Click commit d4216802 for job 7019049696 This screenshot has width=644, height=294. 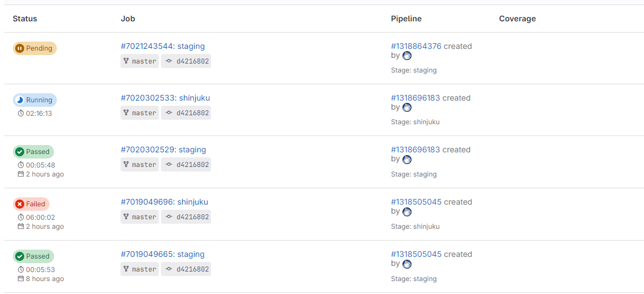click(186, 216)
